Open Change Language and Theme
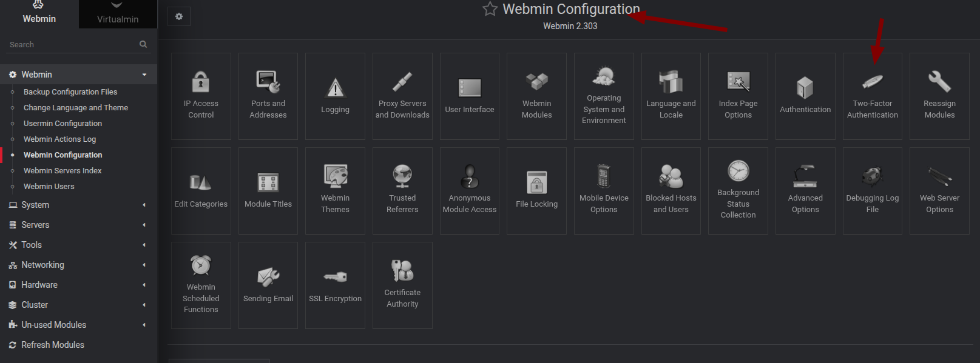The width and height of the screenshot is (980, 363). point(76,108)
